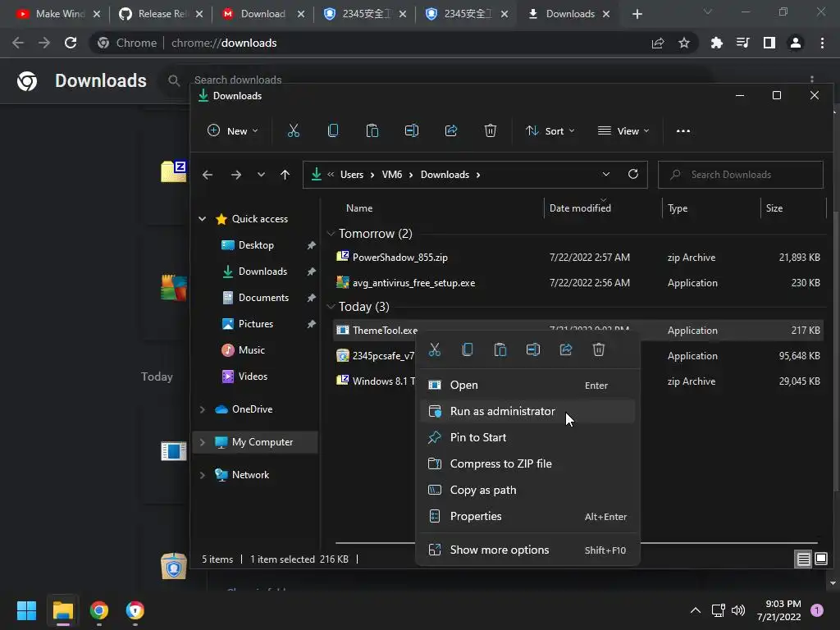Open Properties from context menu
Screen dimensions: 840x630
[x=527, y=516]
